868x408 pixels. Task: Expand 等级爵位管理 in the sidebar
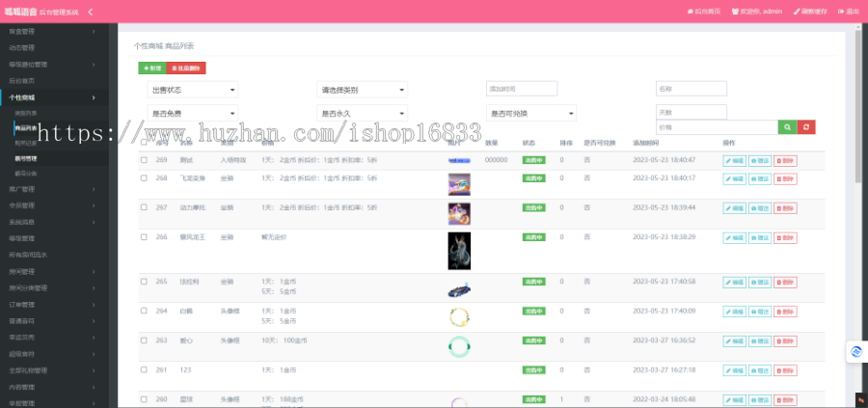click(x=53, y=65)
